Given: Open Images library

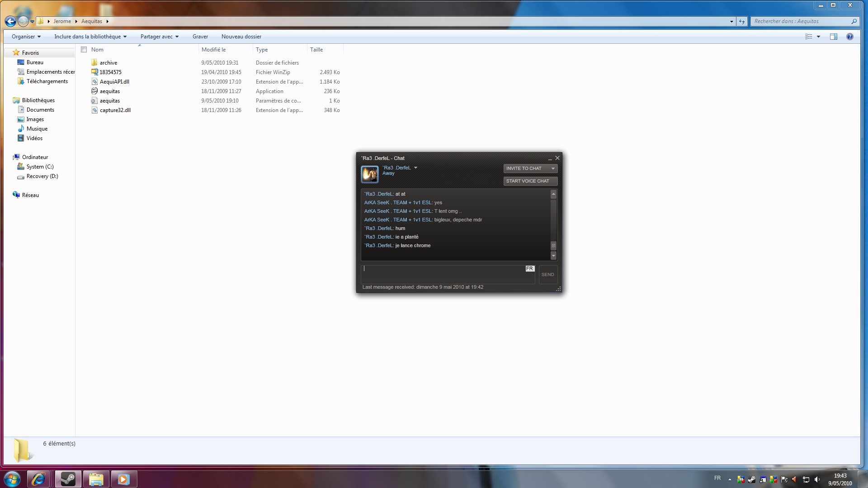Looking at the screenshot, I should (35, 119).
